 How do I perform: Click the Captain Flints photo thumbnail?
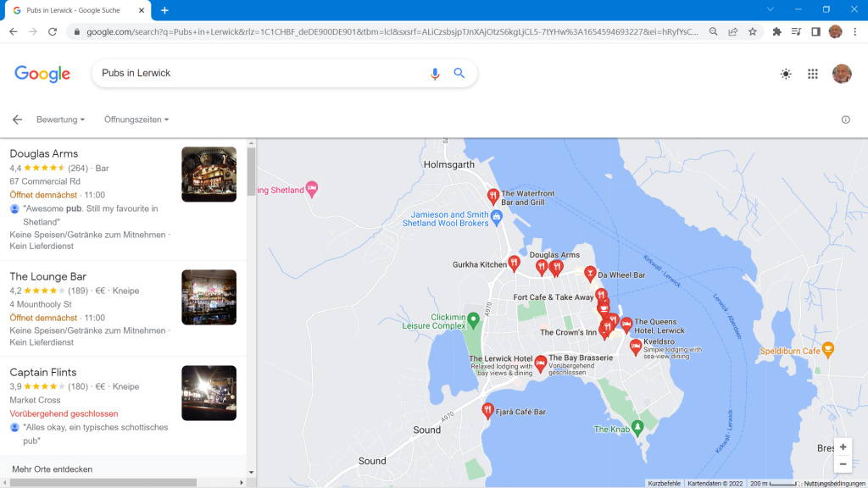click(209, 393)
